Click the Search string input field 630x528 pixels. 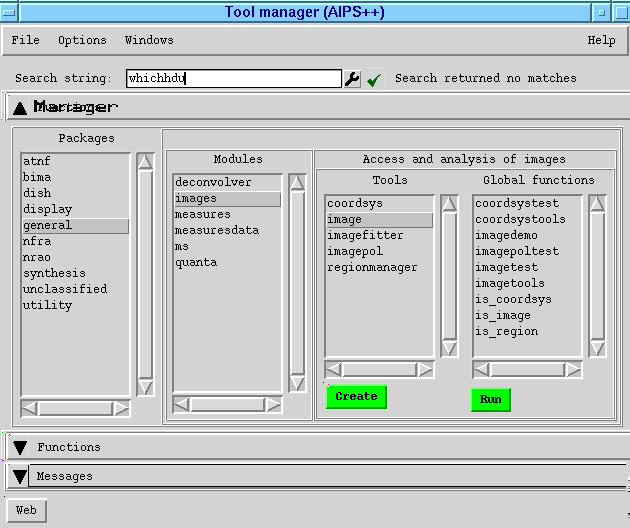[234, 78]
